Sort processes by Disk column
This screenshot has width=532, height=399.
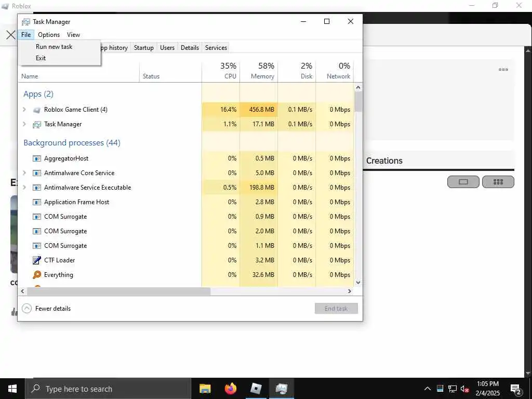click(297, 71)
